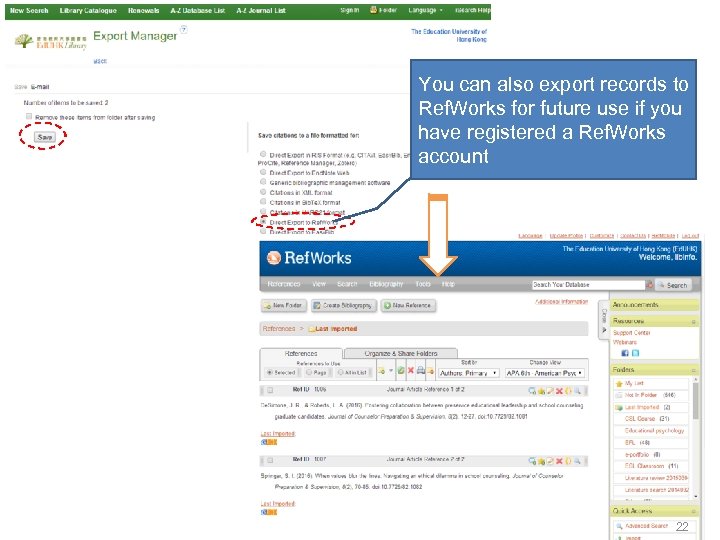Open Library Catalogue in green bar

(x=88, y=10)
